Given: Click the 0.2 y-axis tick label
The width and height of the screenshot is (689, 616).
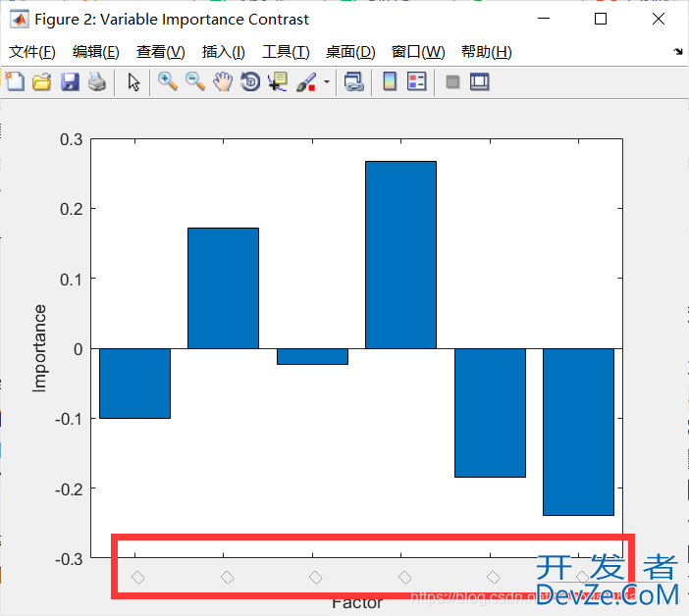Looking at the screenshot, I should pos(72,210).
